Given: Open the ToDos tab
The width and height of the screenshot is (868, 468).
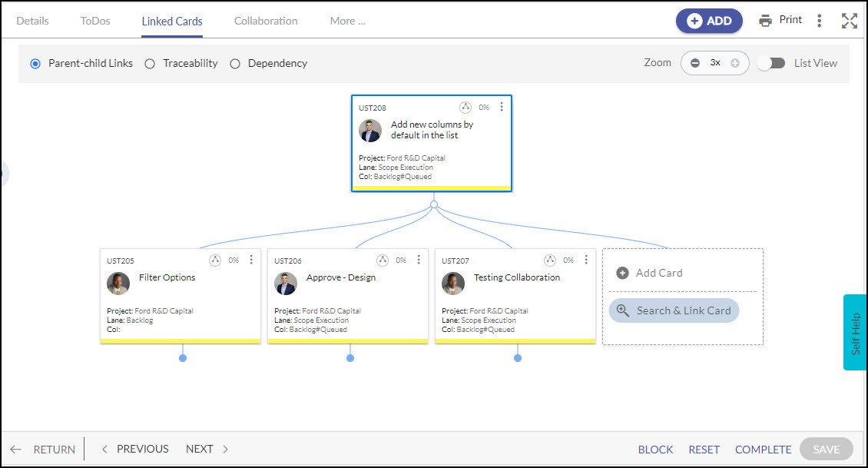Looking at the screenshot, I should click(95, 21).
